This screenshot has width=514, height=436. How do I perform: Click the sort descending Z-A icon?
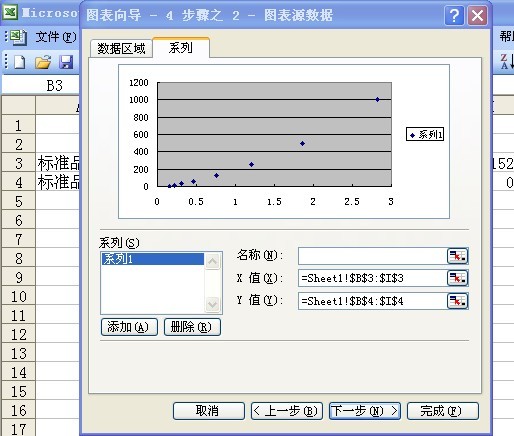pos(507,62)
